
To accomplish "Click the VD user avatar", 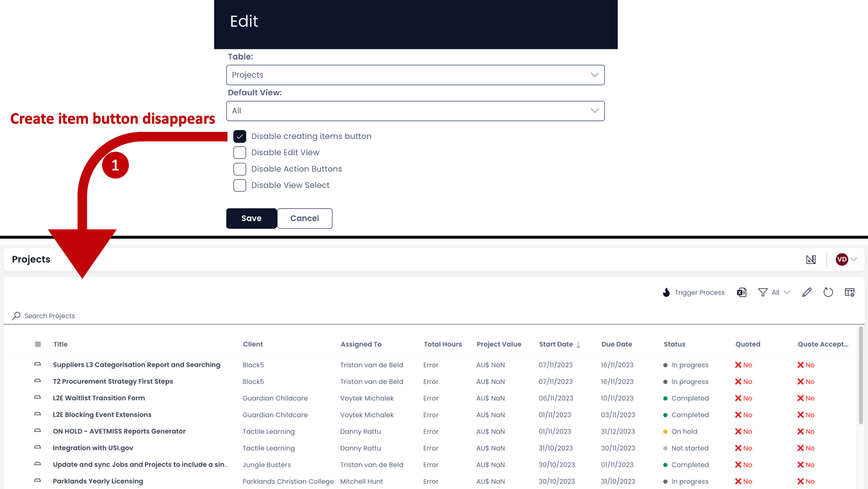I will coord(842,260).
